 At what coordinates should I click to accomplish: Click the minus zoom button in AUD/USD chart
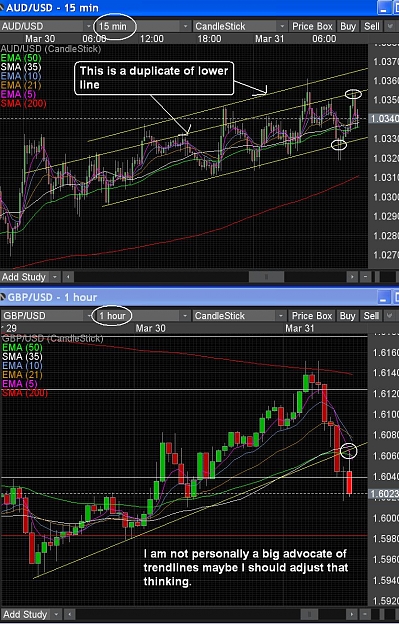coord(365,277)
